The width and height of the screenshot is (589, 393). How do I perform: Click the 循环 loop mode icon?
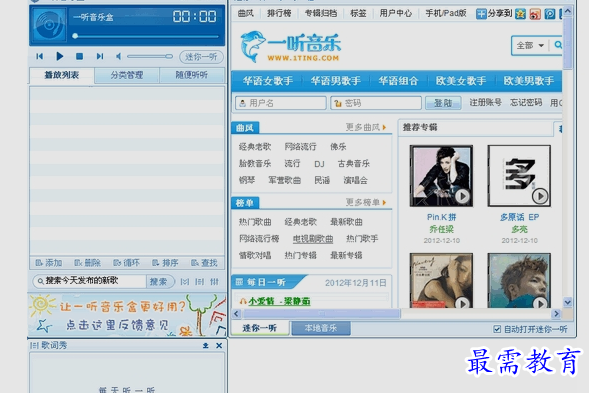(126, 263)
